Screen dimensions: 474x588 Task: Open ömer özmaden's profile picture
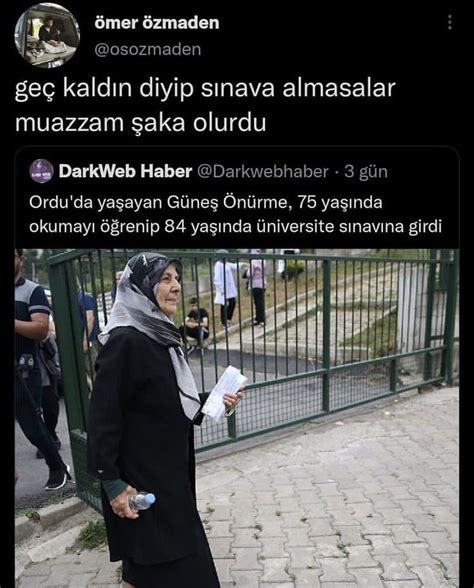[x=47, y=35]
